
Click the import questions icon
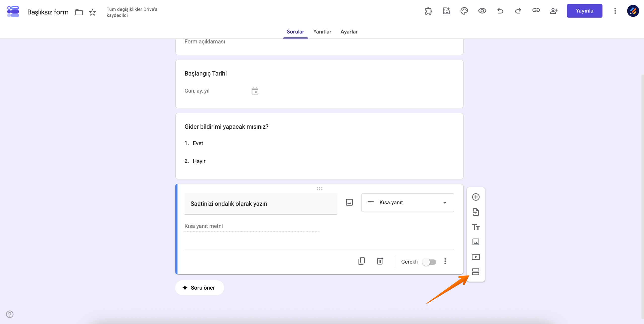tap(476, 212)
